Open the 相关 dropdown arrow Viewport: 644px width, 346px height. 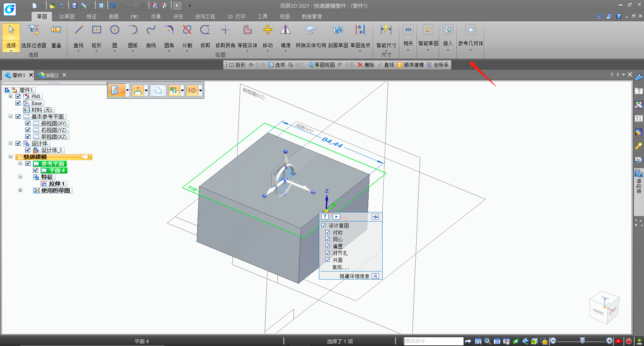pos(408,50)
